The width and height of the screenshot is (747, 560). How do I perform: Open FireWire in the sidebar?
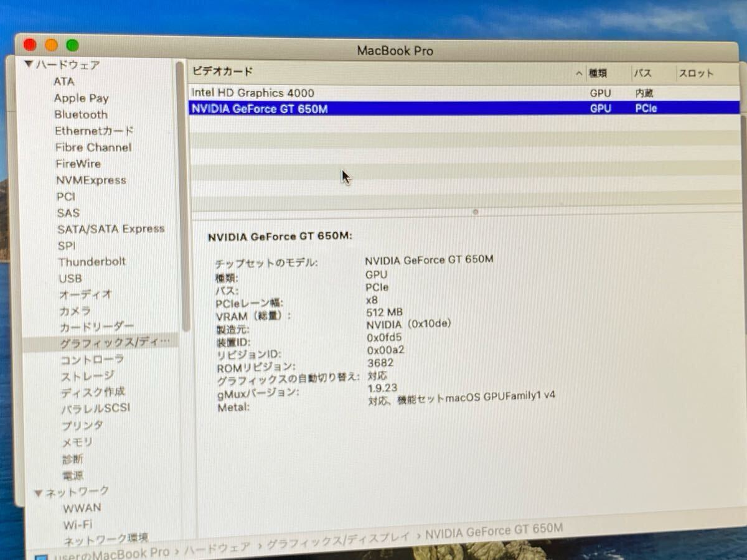78,164
